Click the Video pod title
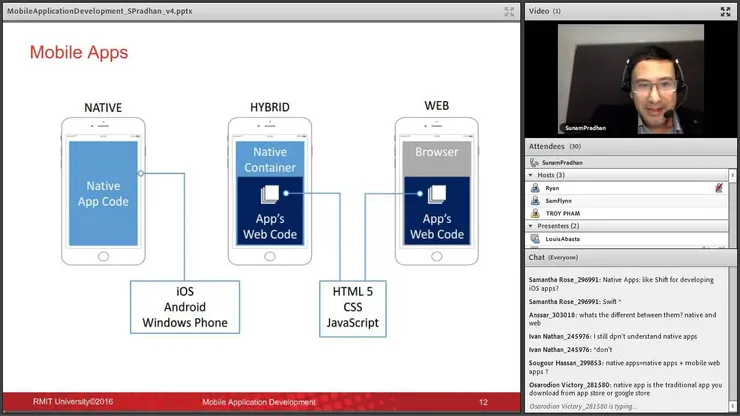 [x=539, y=11]
